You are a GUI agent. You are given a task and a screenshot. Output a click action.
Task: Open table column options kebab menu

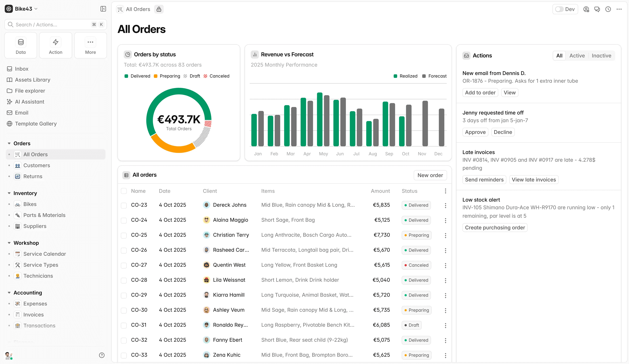coord(445,191)
